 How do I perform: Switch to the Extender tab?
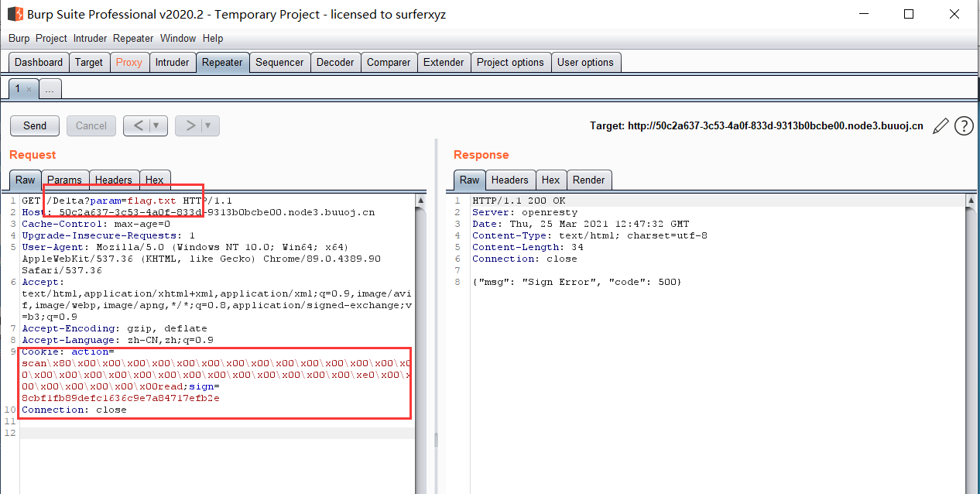tap(444, 63)
